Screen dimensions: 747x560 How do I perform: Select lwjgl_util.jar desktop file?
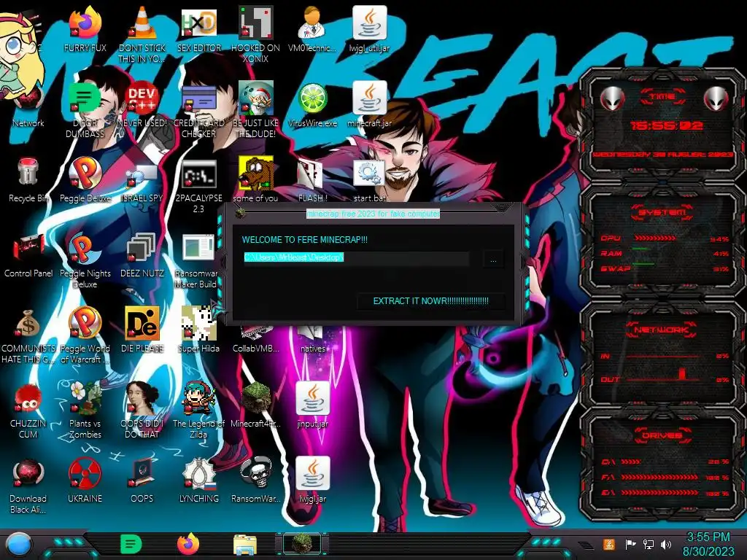pyautogui.click(x=370, y=23)
